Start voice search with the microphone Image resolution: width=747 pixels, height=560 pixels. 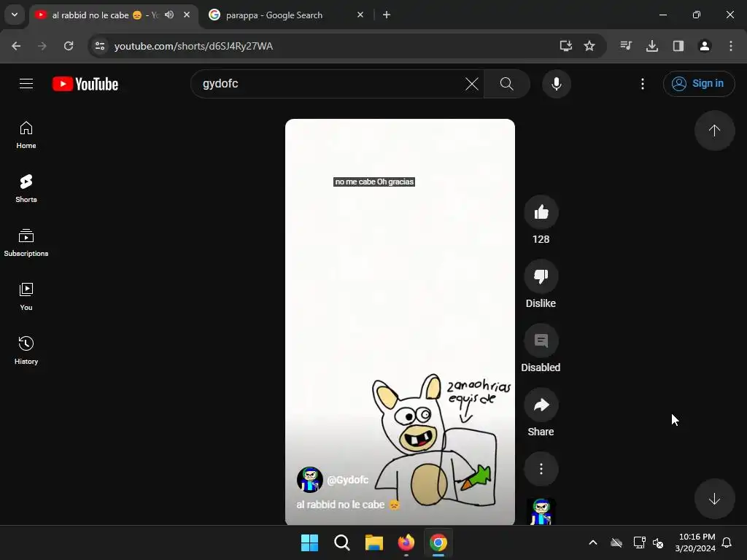(x=556, y=84)
